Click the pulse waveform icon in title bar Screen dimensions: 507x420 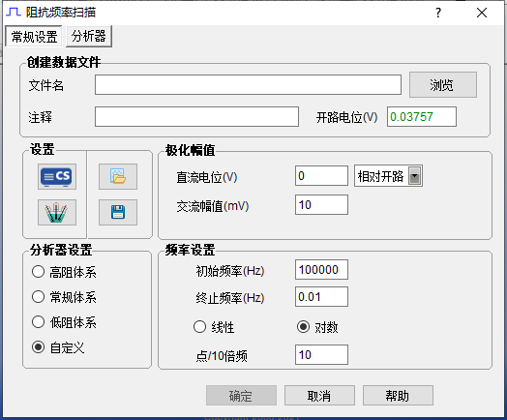14,13
